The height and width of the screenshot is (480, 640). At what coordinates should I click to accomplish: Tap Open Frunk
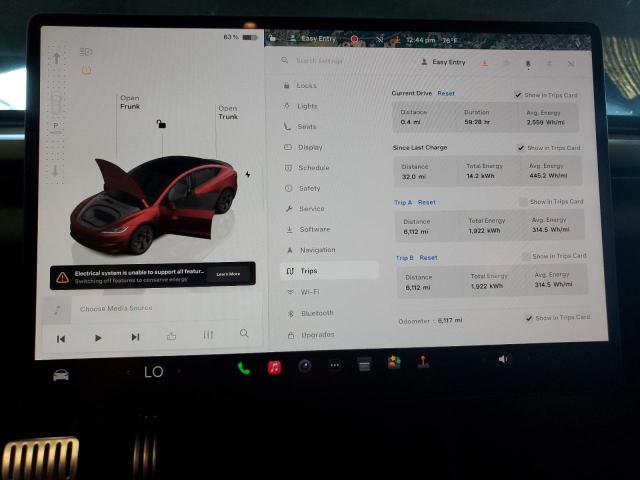pos(130,102)
